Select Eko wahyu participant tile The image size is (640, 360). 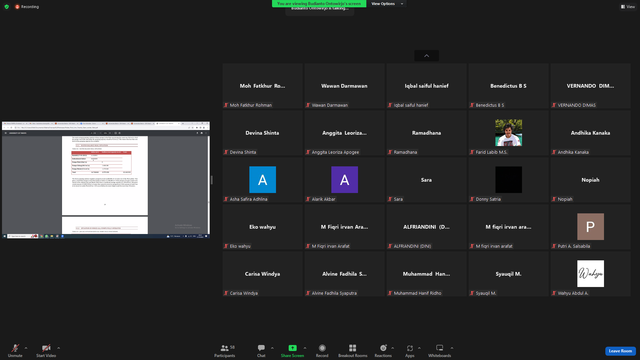(262, 227)
